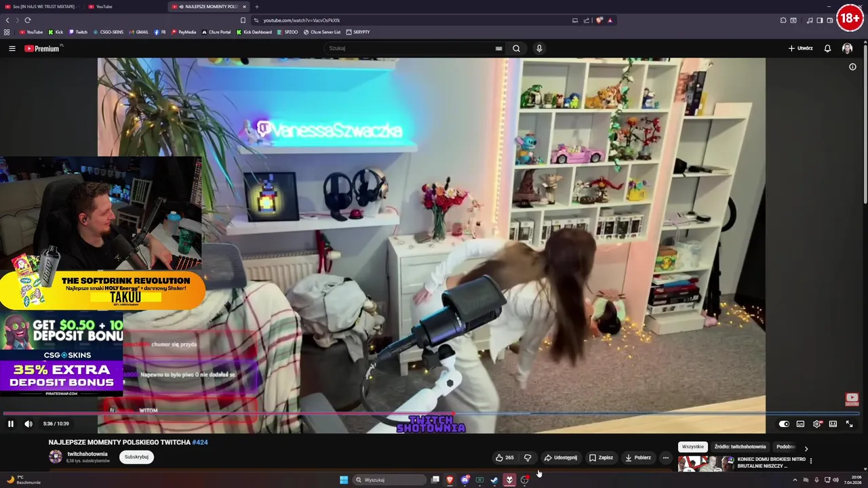Mute the video using the speaker icon
Viewport: 868px width, 488px height.
click(28, 424)
